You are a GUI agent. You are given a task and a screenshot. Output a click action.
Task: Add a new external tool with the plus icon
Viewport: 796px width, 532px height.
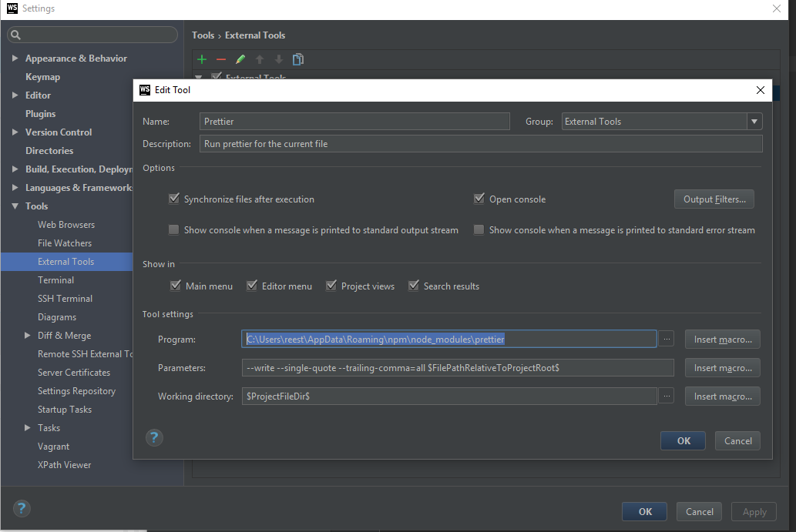(202, 59)
